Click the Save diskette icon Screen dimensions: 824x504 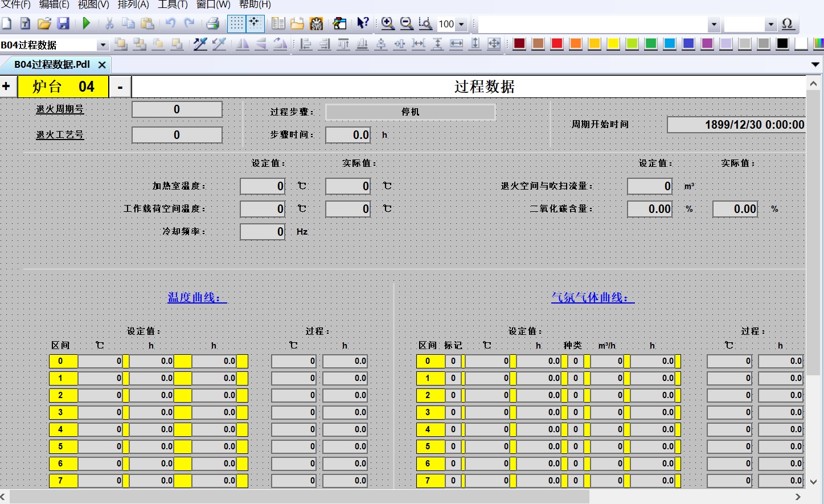(x=63, y=23)
